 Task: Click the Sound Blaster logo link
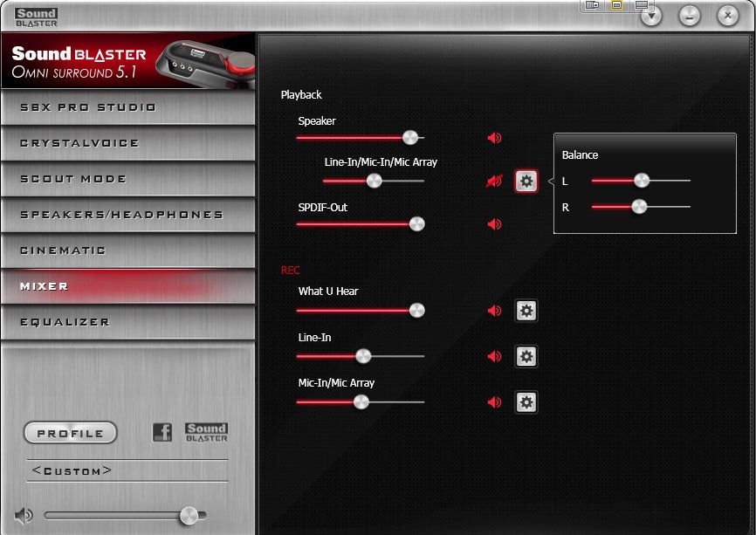point(206,432)
